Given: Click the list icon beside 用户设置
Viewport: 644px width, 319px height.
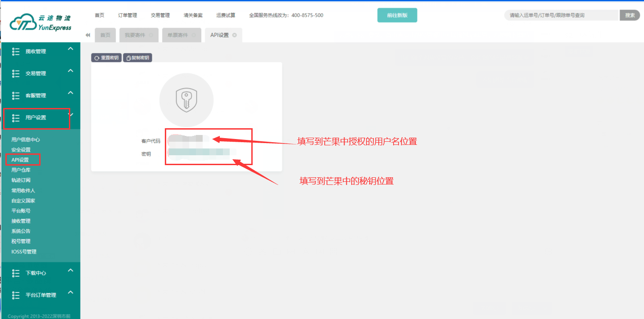Looking at the screenshot, I should tap(16, 117).
